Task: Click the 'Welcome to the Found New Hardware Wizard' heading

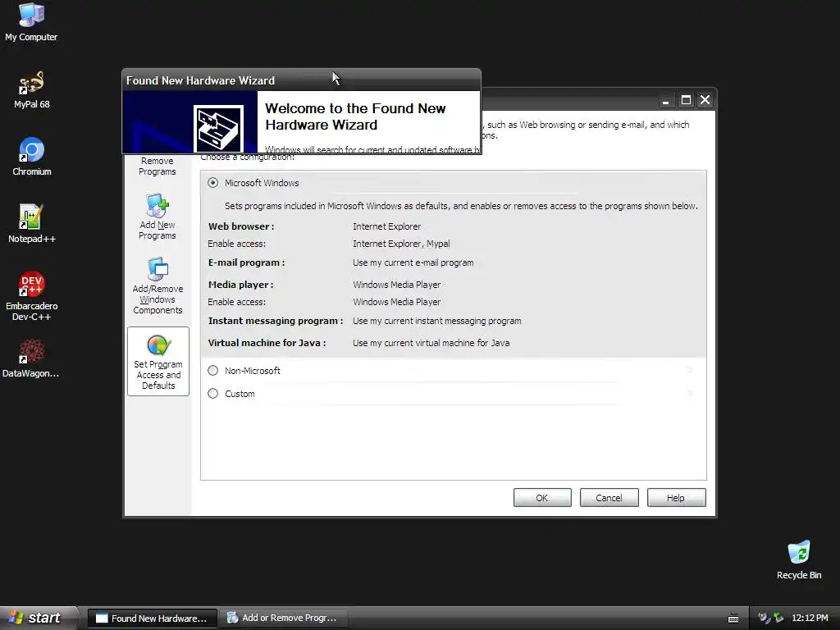Action: tap(355, 116)
